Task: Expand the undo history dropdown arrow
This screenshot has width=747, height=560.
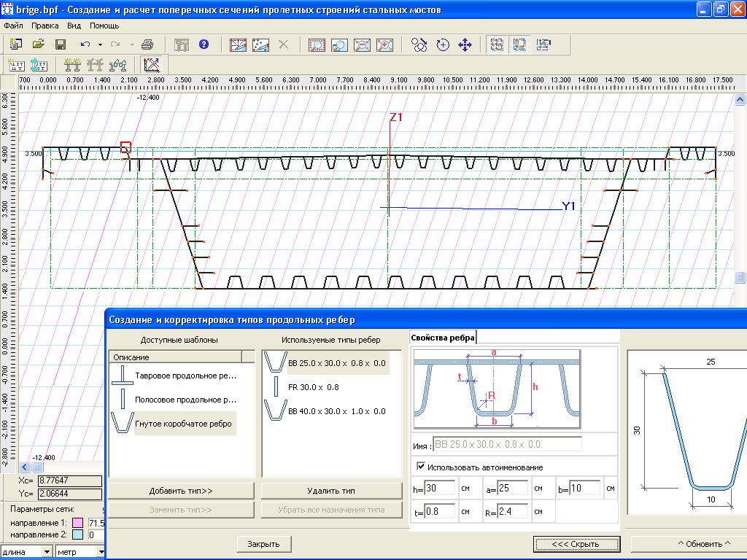Action: coord(100,44)
